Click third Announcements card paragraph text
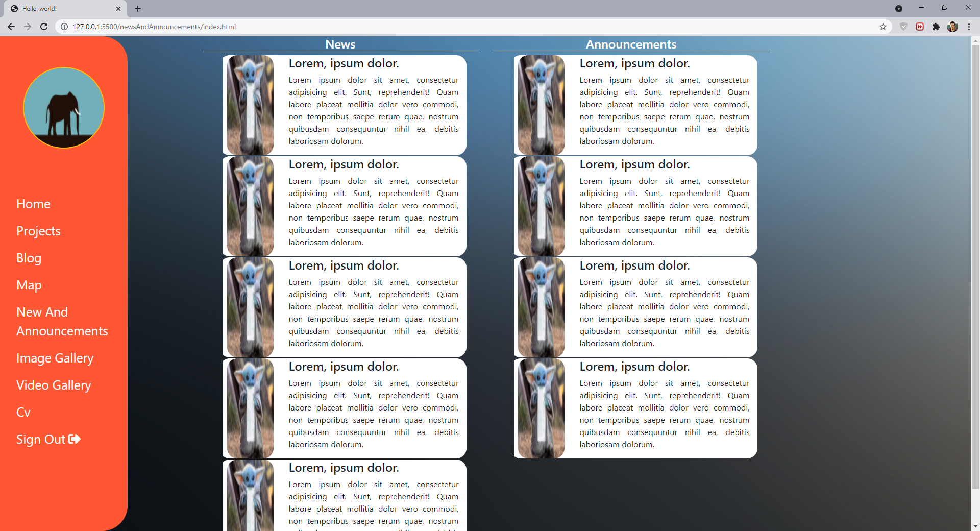This screenshot has width=980, height=531. (x=665, y=313)
